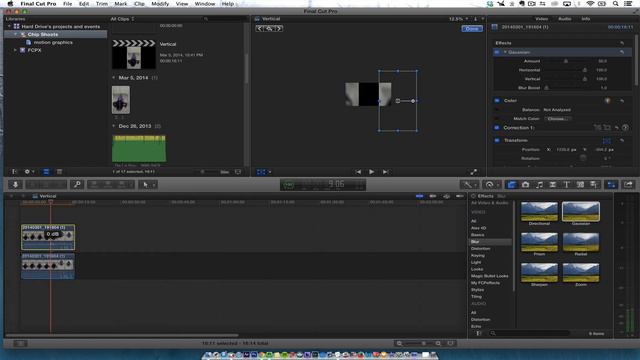Toggle the Color section checkbox
This screenshot has width=640, height=360.
point(497,100)
